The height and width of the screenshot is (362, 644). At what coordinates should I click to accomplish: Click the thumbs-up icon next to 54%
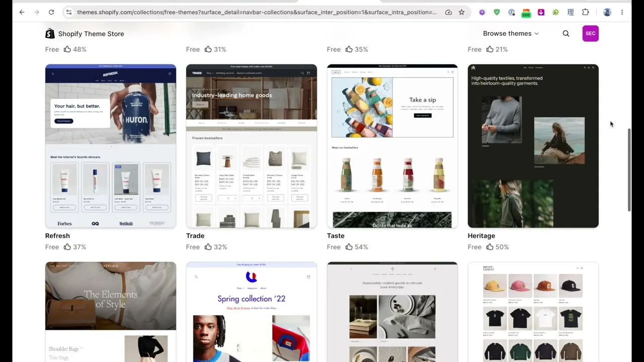click(349, 247)
